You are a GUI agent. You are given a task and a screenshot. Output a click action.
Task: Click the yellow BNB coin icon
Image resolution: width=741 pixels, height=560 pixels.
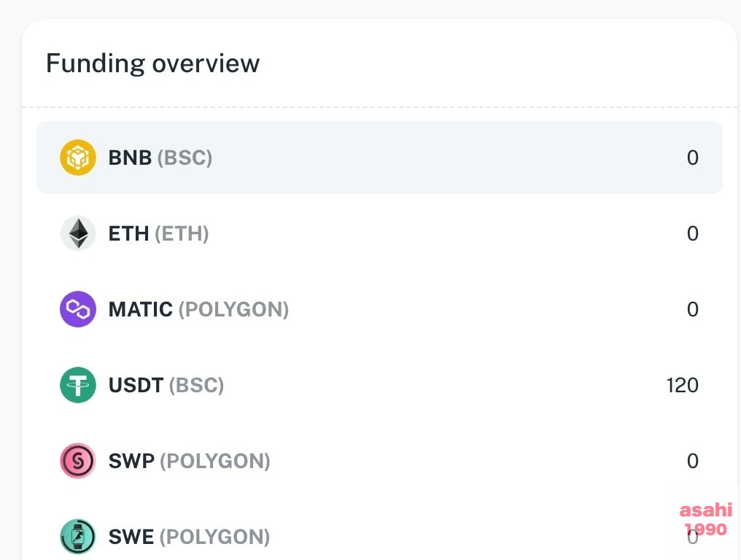78,157
